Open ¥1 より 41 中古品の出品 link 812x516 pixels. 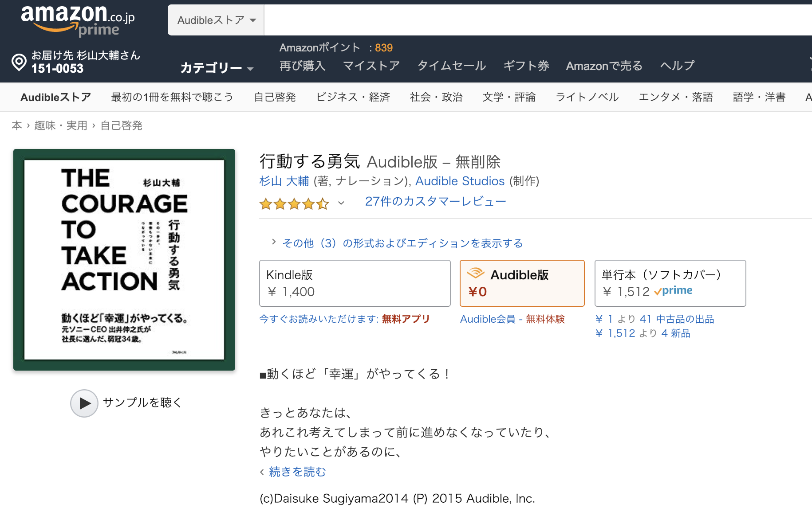pos(654,319)
